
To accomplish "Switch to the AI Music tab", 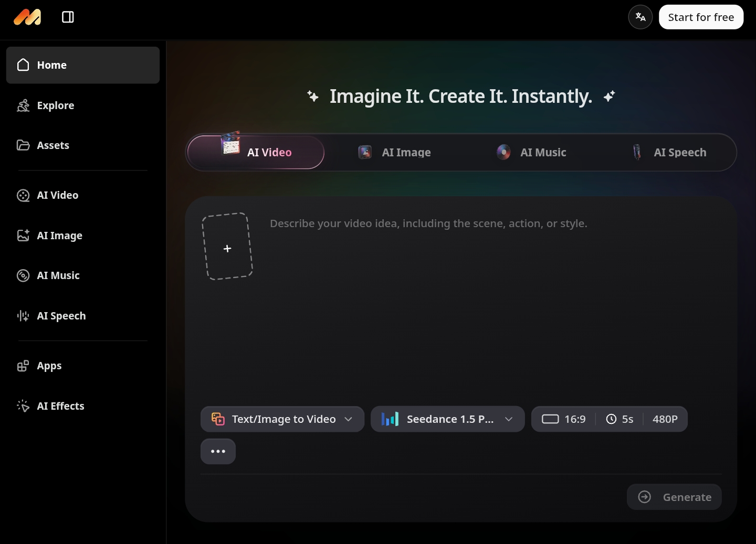I will (531, 152).
